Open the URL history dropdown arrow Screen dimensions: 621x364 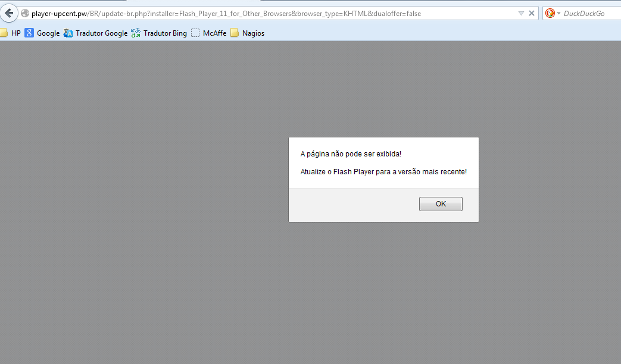coord(521,14)
